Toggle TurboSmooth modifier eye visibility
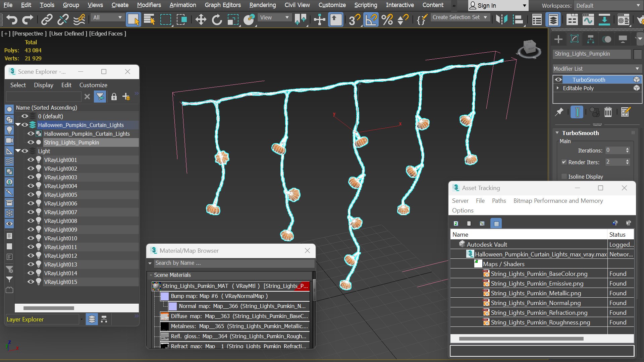This screenshot has width=644, height=362. tap(558, 80)
